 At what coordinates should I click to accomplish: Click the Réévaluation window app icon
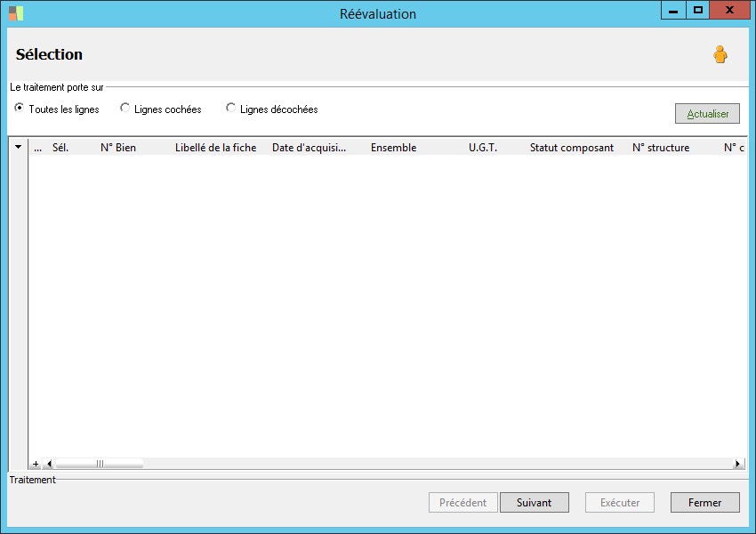pos(16,13)
